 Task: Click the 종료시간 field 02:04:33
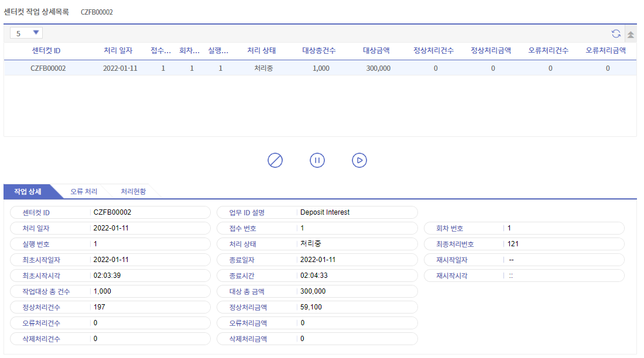point(317,276)
